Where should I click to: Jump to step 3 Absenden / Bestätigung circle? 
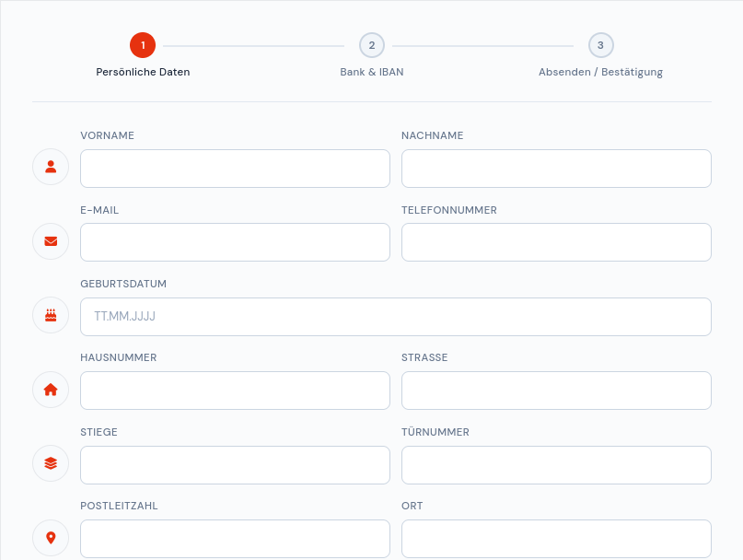pos(601,45)
